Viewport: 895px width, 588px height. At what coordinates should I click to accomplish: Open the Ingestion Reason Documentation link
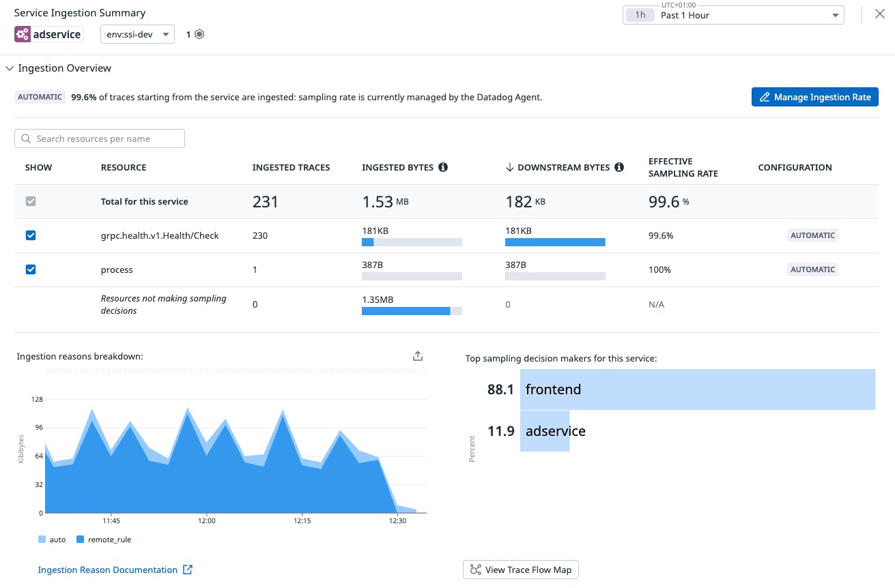coord(108,570)
